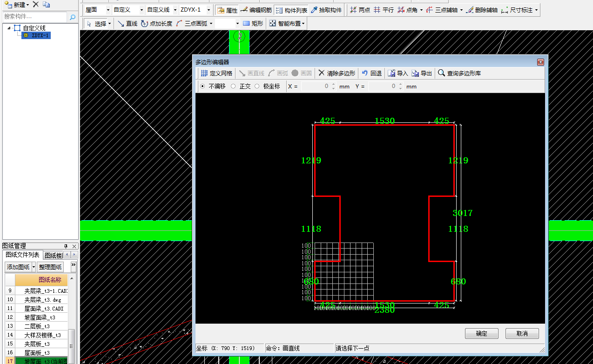The image size is (593, 364).
Task: Click 智能布置 smart layout tool
Action: [285, 23]
